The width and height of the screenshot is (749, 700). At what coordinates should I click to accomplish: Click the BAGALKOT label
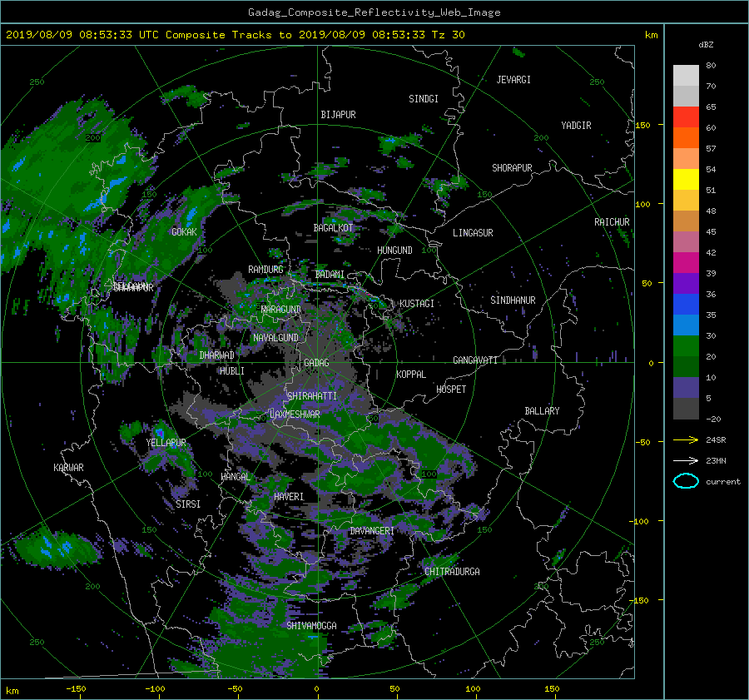point(333,228)
